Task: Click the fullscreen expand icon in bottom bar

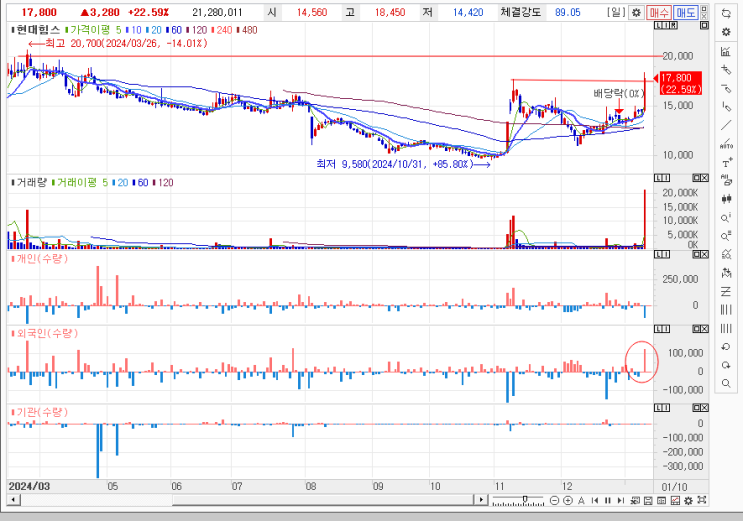Action: [x=702, y=500]
